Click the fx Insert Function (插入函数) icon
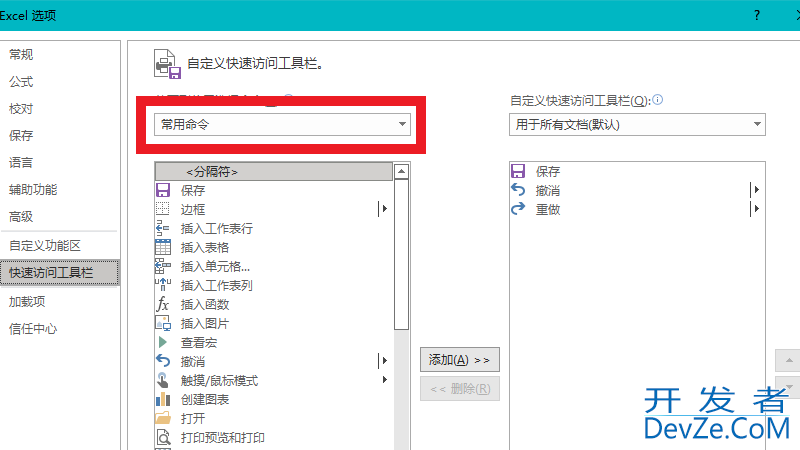 click(163, 304)
